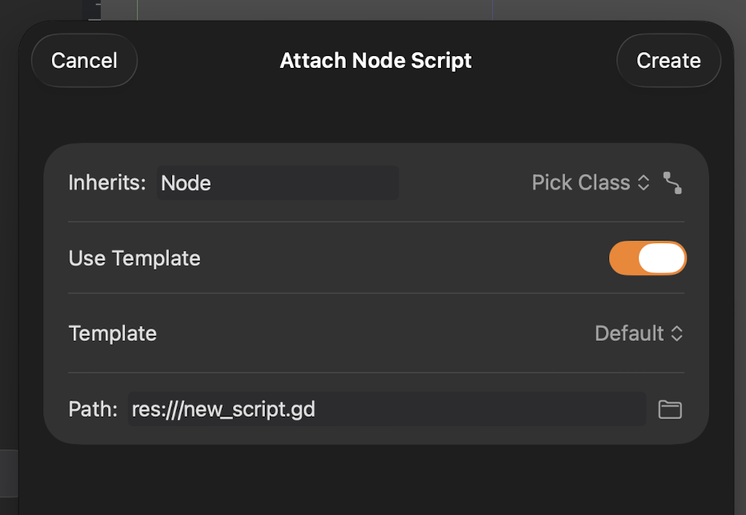
Task: Click the Attach Node Script title
Action: [376, 60]
